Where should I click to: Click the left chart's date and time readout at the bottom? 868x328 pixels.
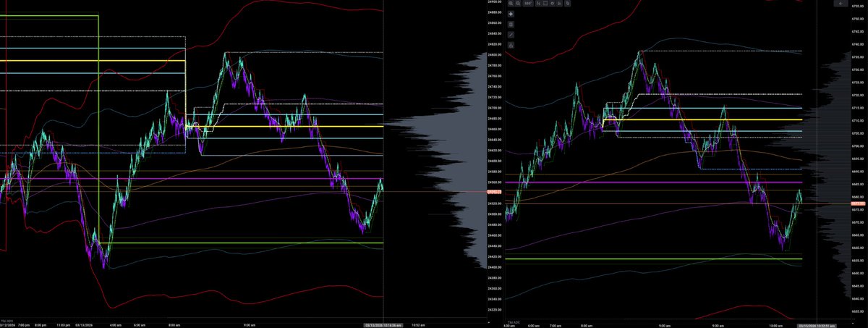[383, 325]
